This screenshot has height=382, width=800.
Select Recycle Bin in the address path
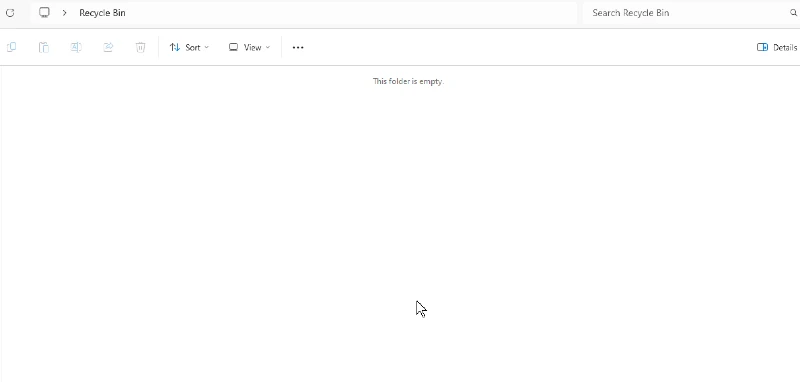coord(102,13)
